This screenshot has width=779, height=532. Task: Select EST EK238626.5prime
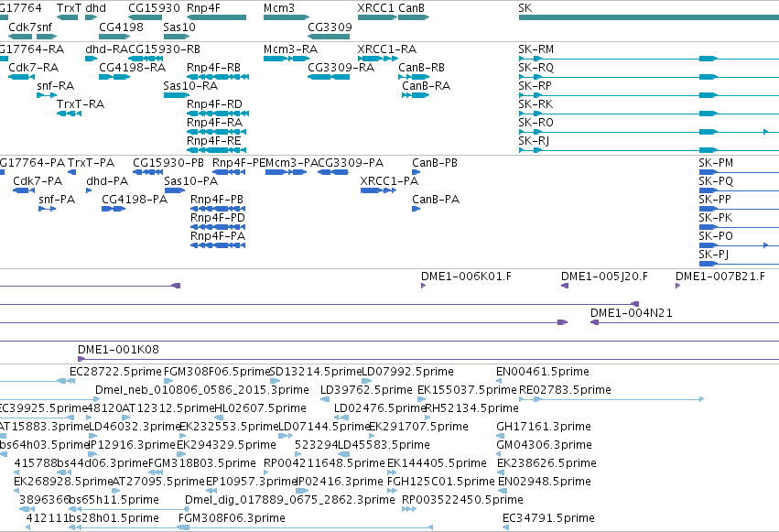(x=546, y=464)
